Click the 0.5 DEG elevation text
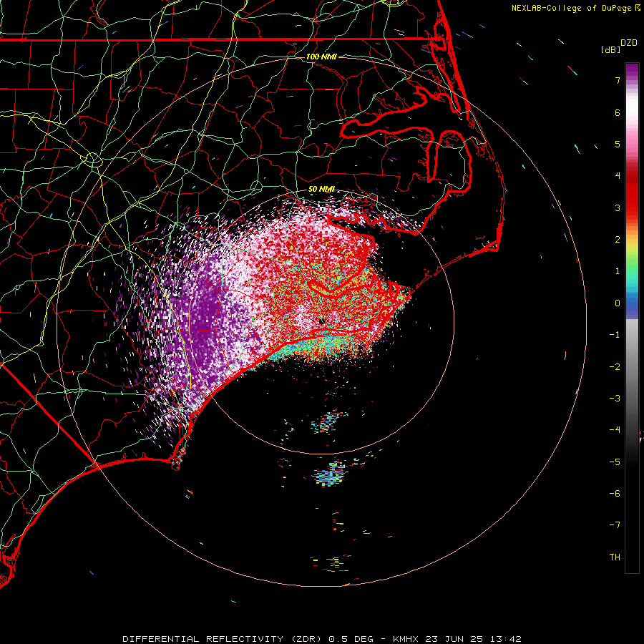The image size is (644, 644). 351,639
